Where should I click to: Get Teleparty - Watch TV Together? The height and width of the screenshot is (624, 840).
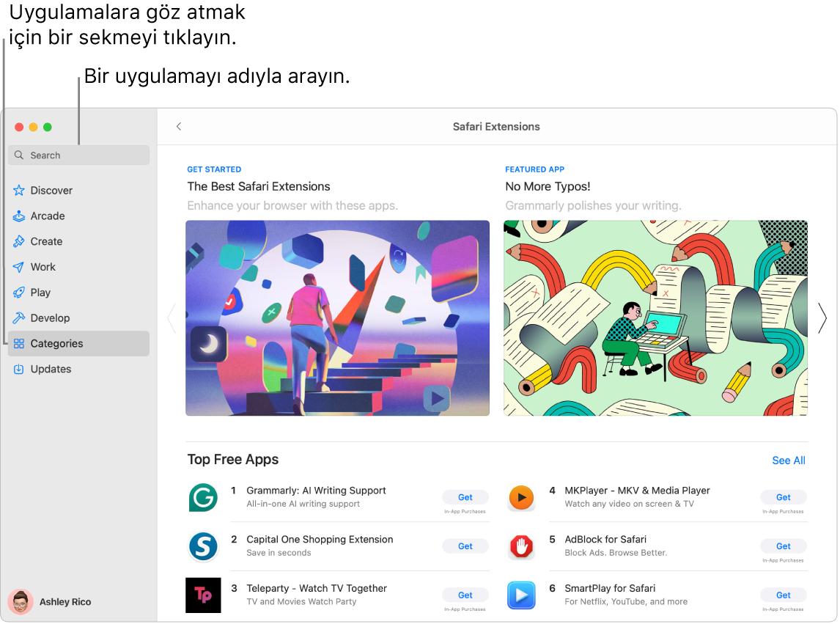click(465, 595)
